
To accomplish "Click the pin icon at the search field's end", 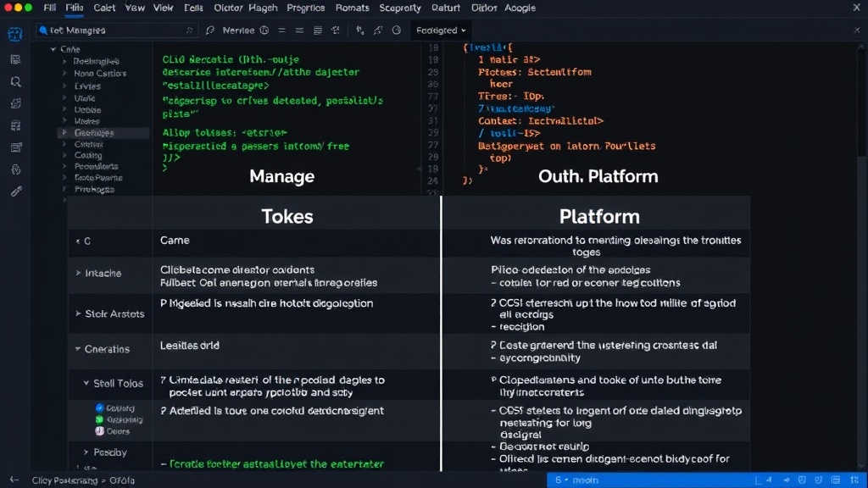I will coord(189,30).
